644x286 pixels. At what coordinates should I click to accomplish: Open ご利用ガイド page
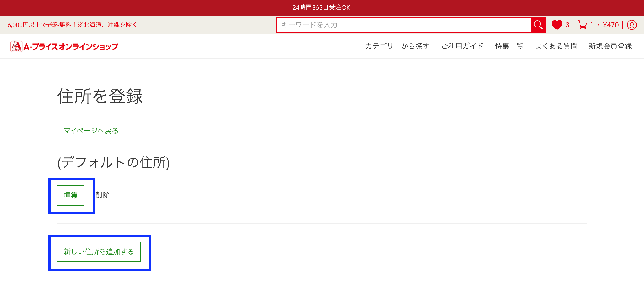(x=462, y=46)
